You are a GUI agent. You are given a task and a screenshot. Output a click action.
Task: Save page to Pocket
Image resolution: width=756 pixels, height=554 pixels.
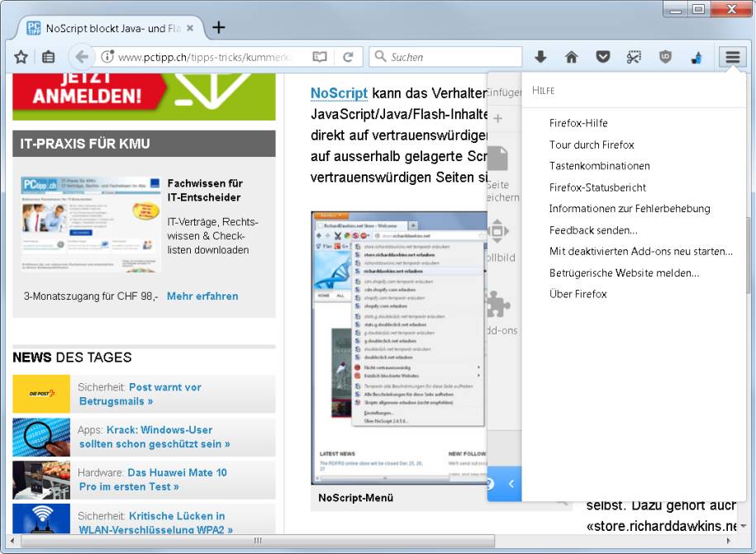[x=603, y=57]
